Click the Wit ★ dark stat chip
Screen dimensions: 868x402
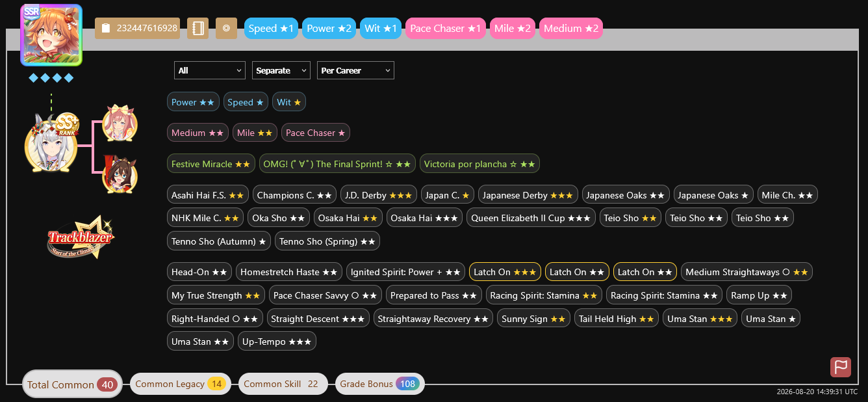coord(289,102)
